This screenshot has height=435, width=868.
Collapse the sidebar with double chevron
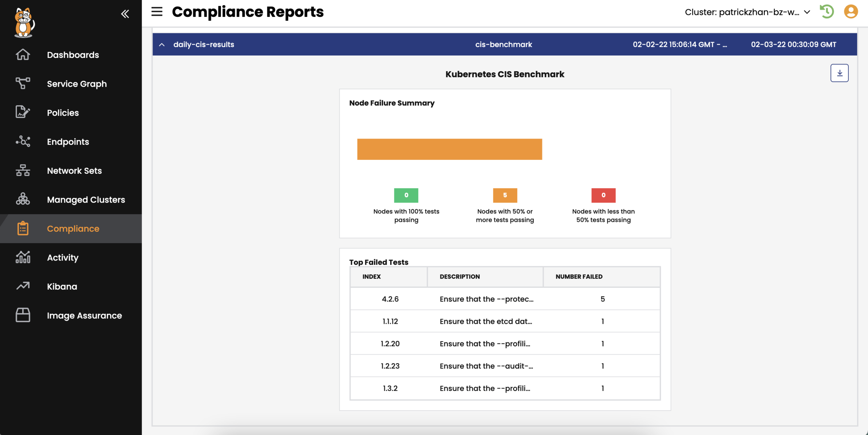click(125, 14)
